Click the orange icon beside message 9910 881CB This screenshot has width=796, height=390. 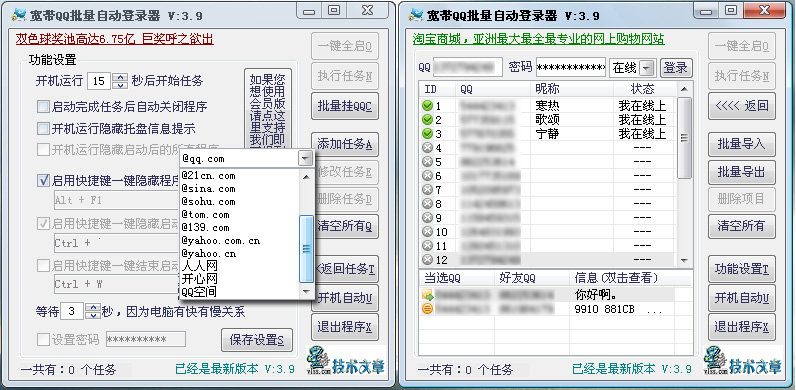pyautogui.click(x=427, y=309)
